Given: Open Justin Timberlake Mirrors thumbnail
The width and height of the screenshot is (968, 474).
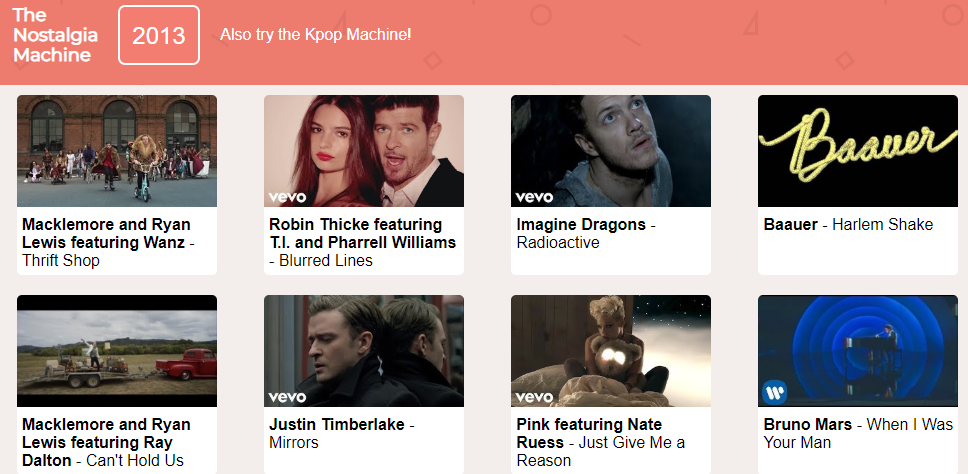Looking at the screenshot, I should (x=364, y=351).
